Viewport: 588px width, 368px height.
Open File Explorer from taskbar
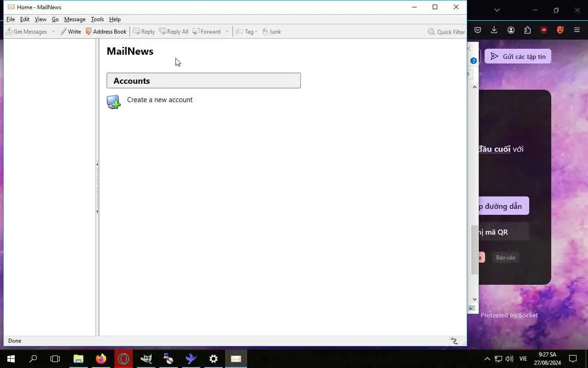click(79, 359)
